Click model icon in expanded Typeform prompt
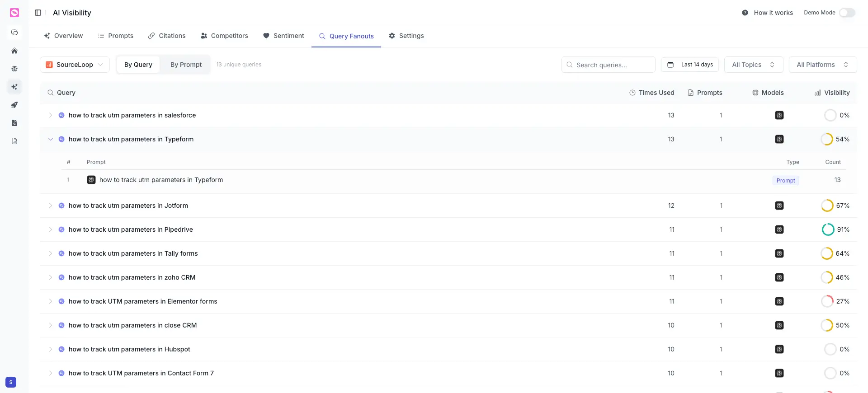Viewport: 868px width, 393px height. click(91, 180)
